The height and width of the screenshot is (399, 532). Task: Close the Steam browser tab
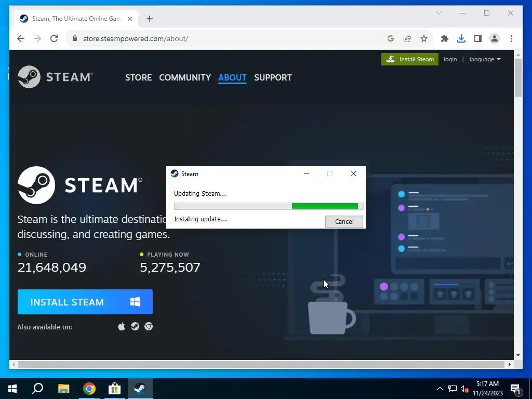[x=129, y=19]
